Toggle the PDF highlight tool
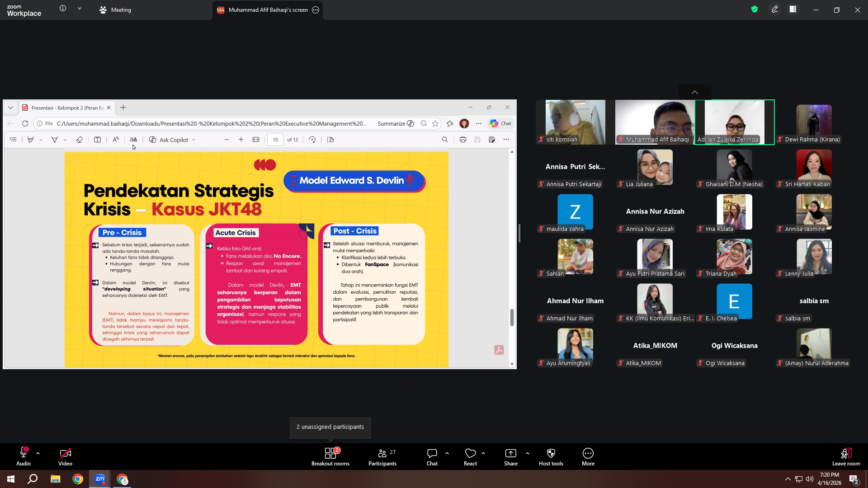 pos(30,140)
